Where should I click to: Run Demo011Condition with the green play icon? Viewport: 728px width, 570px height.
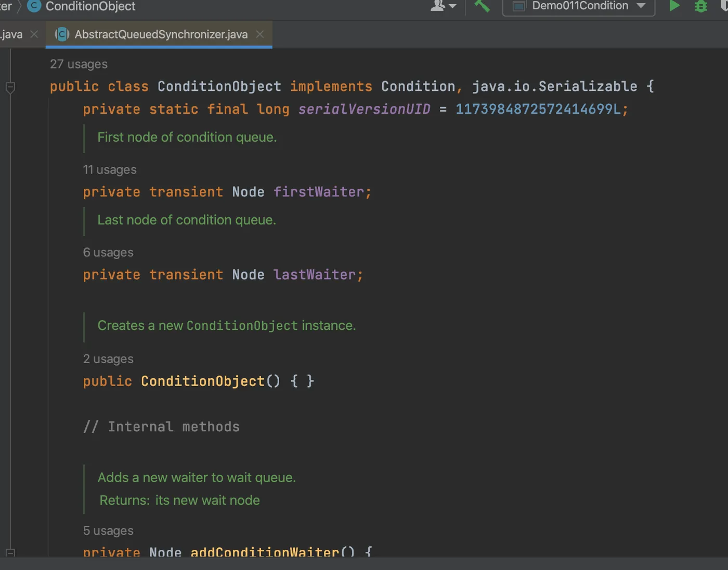click(674, 6)
